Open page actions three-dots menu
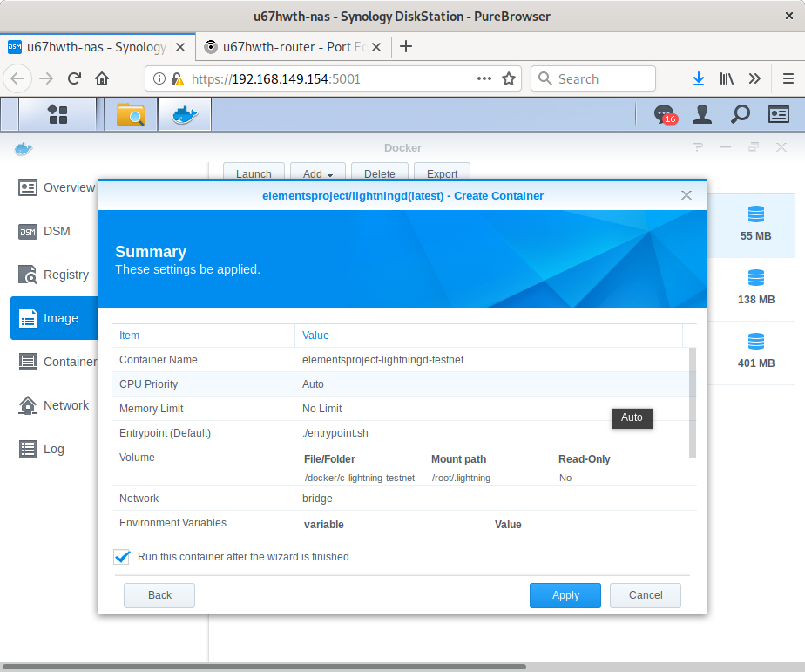This screenshot has width=805, height=672. (484, 78)
